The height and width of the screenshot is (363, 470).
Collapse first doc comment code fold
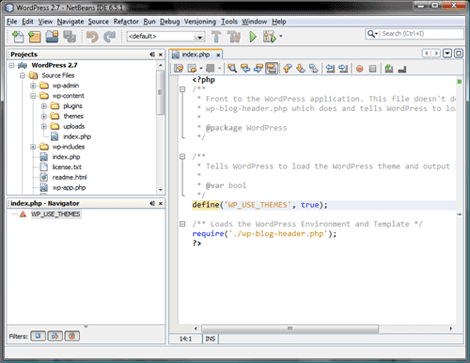(182, 89)
